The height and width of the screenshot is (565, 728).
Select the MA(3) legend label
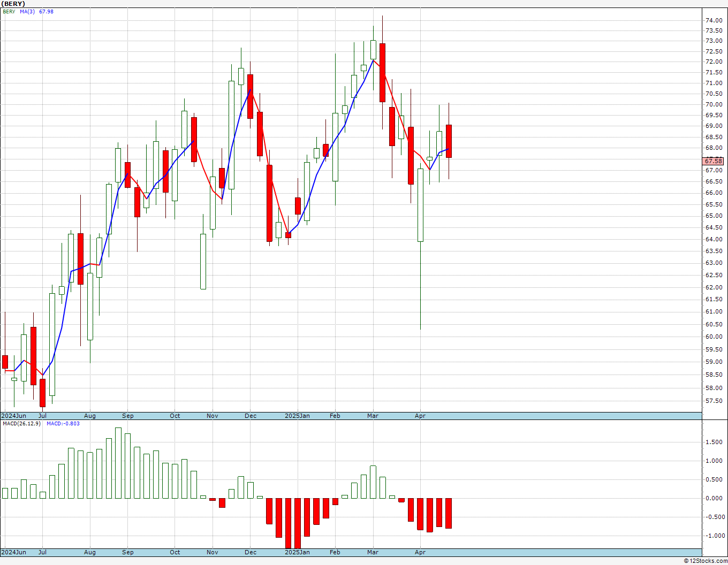[x=27, y=12]
